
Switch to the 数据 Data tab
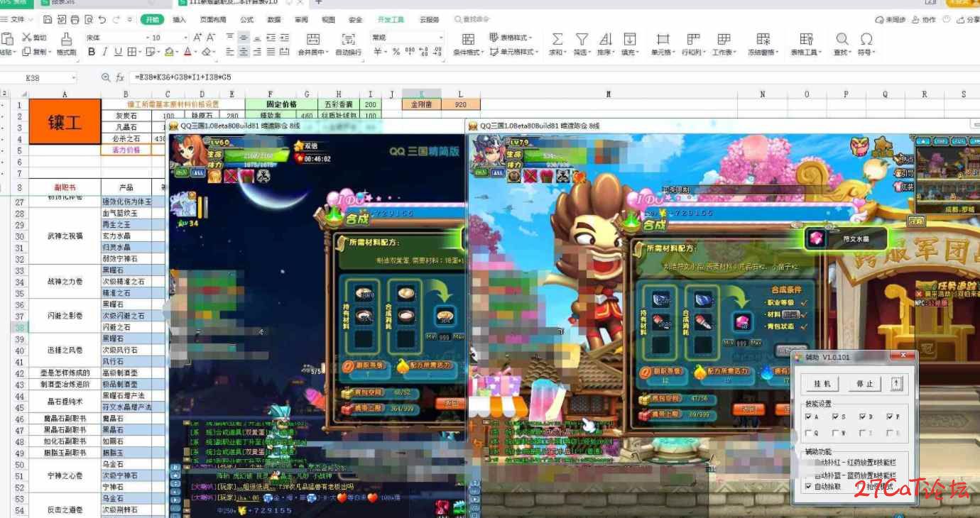point(274,20)
